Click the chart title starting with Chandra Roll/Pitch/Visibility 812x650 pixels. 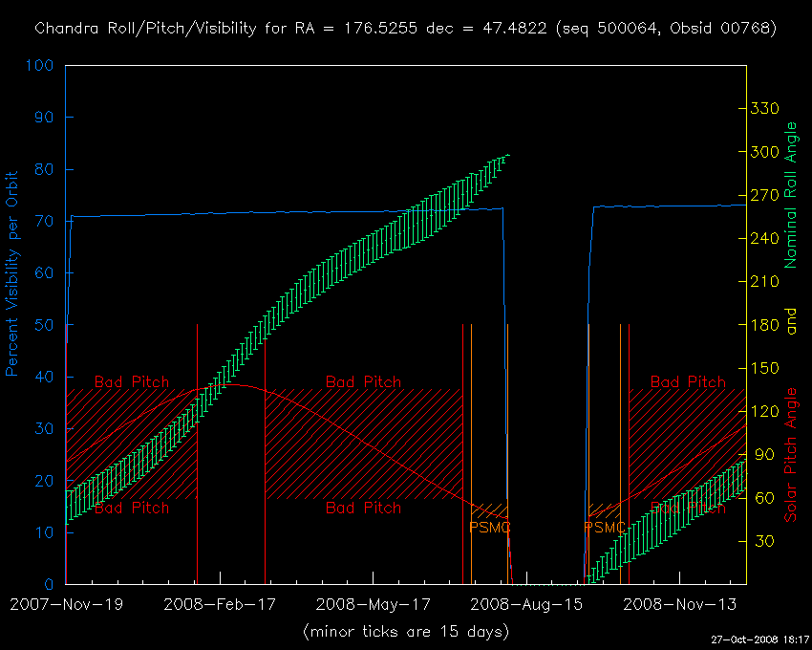click(405, 29)
